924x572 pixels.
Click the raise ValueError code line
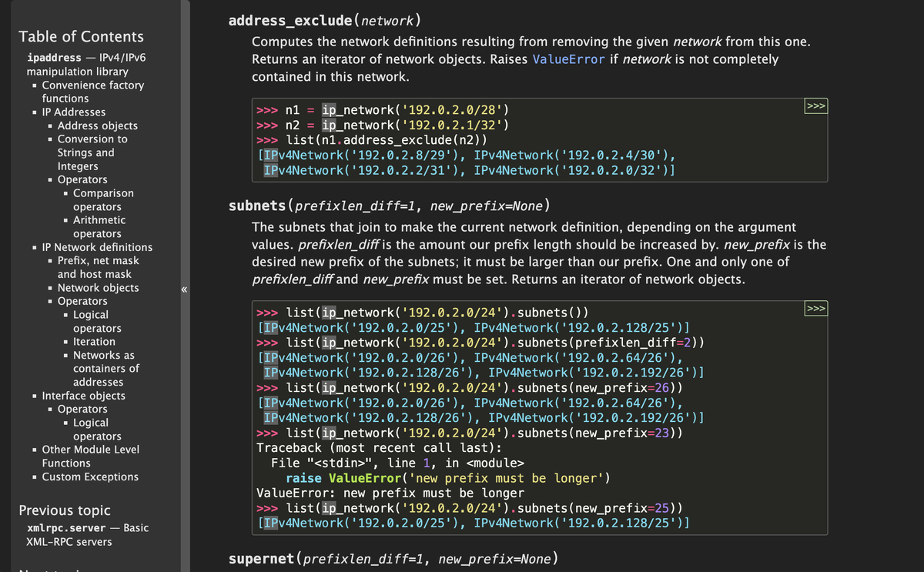pyautogui.click(x=448, y=478)
